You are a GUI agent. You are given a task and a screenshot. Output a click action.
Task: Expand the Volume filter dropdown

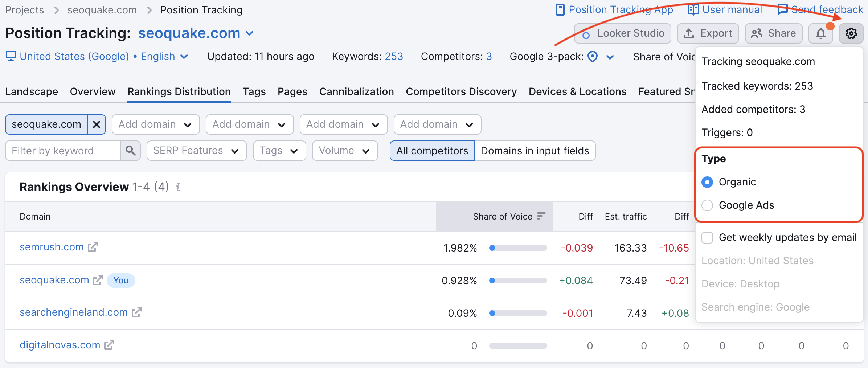point(345,151)
